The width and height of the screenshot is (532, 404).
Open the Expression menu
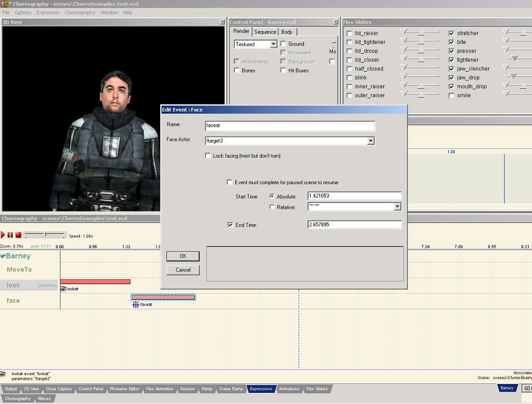(x=48, y=13)
